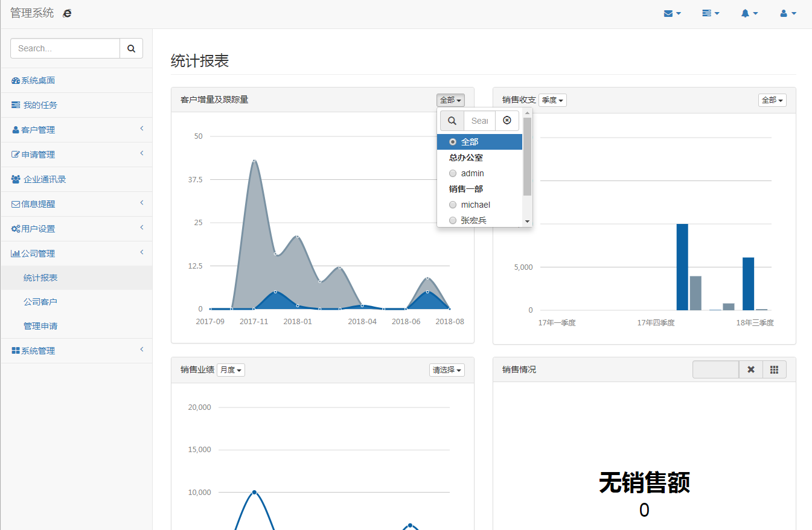Select the admin radio option
Screen dimensions: 812x530
coord(453,173)
